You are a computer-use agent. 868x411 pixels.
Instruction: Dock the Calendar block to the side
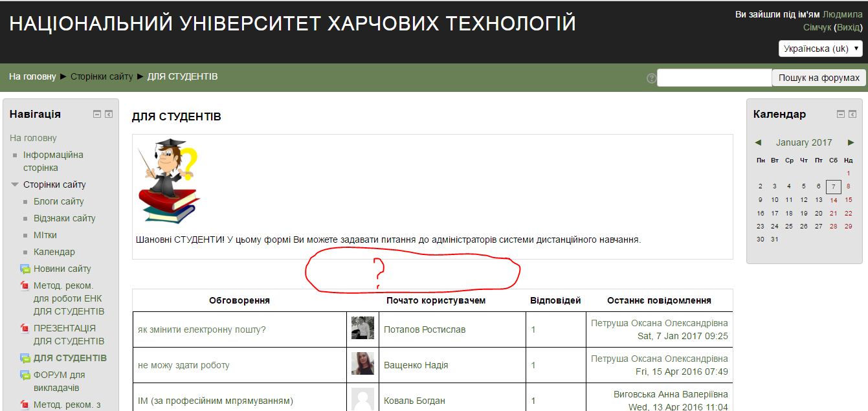[852, 114]
